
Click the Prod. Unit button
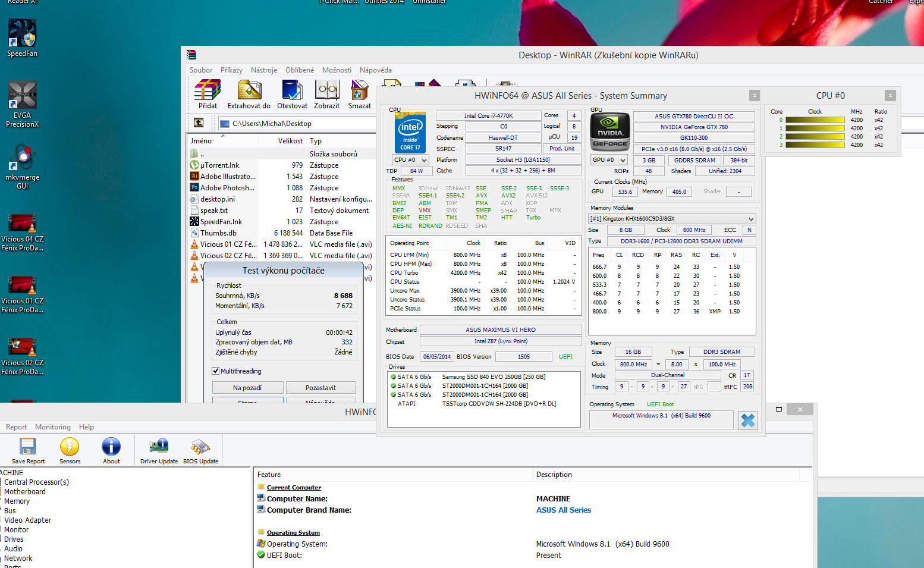click(x=562, y=149)
